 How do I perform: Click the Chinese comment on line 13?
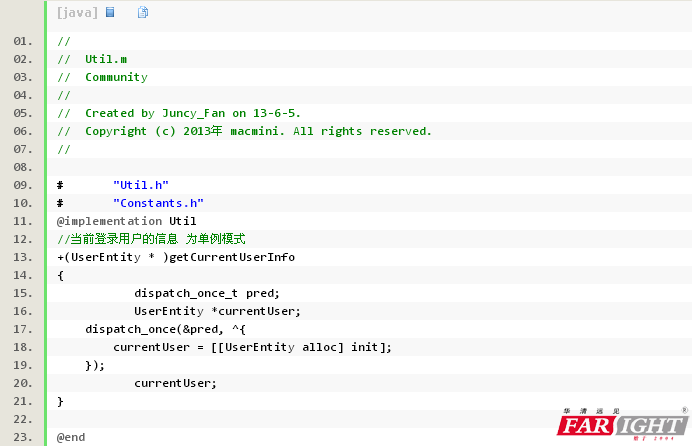151,239
